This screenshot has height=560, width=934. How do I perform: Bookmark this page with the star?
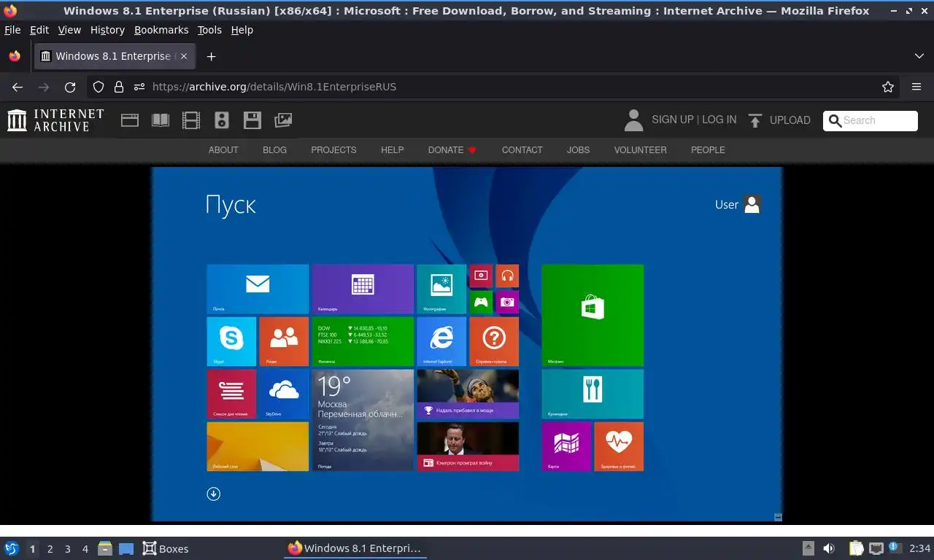(888, 87)
